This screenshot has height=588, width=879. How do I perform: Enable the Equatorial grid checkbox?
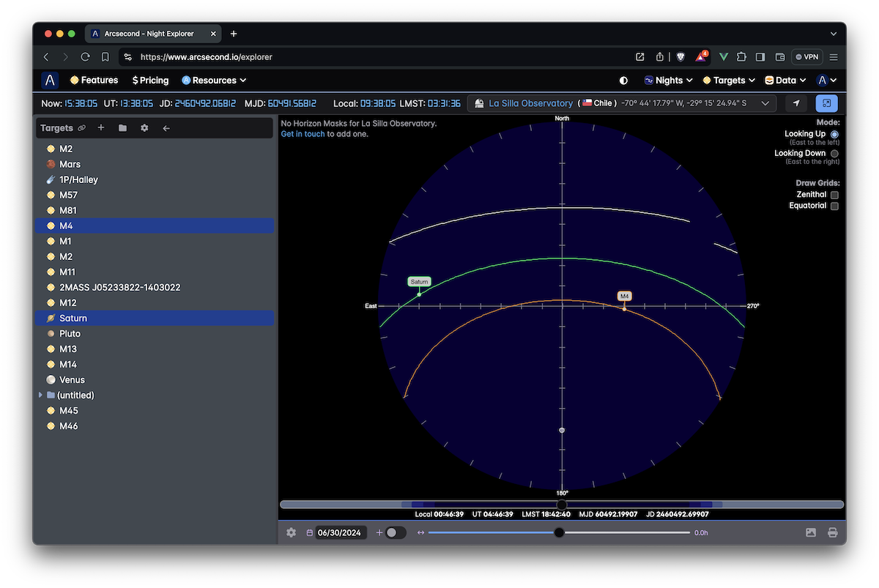pyautogui.click(x=834, y=206)
